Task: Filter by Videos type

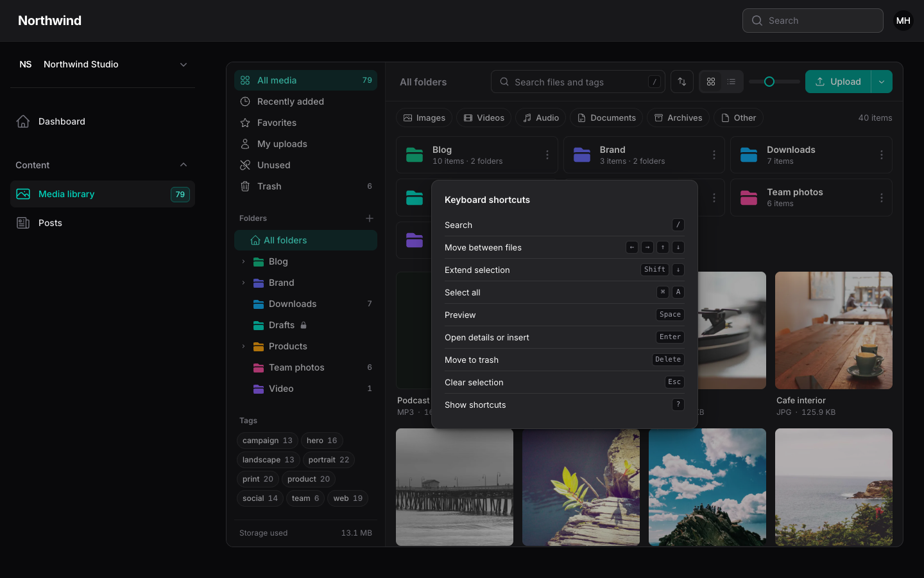Action: (484, 118)
